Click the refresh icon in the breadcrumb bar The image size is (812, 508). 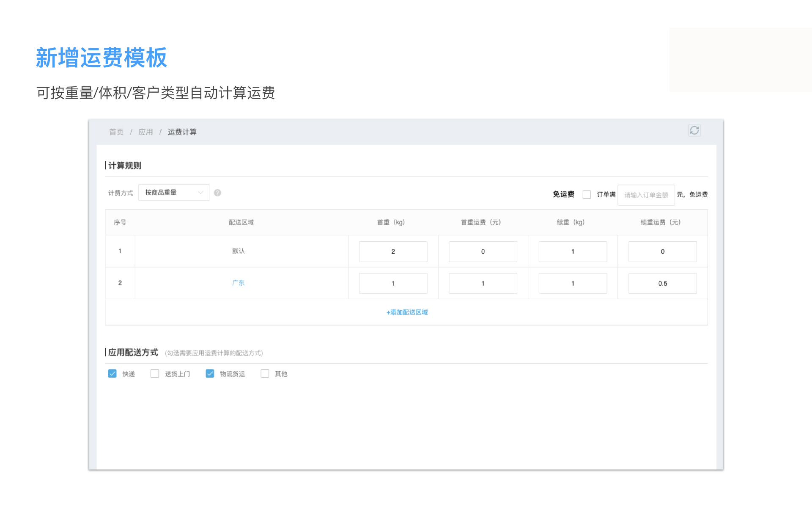pos(694,130)
